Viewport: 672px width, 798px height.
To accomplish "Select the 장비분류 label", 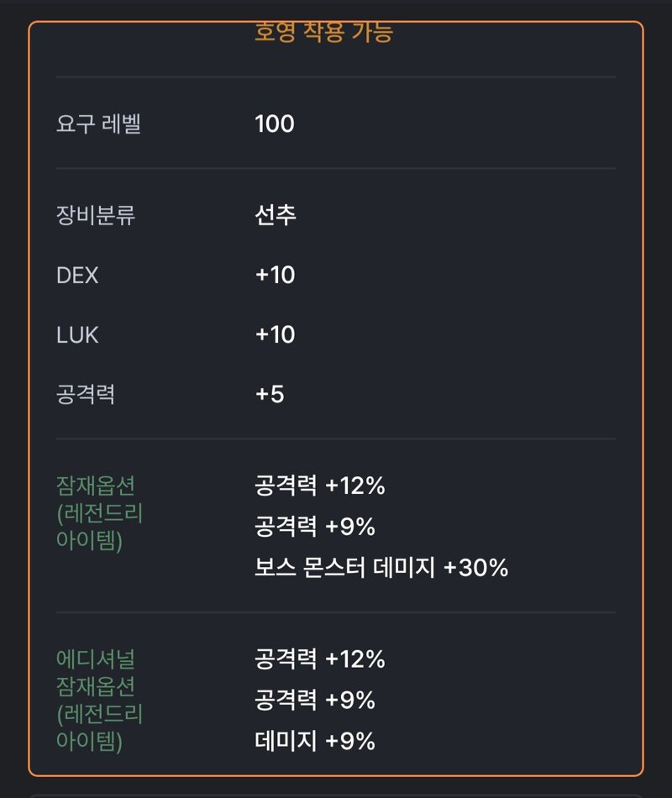I will coord(96,215).
